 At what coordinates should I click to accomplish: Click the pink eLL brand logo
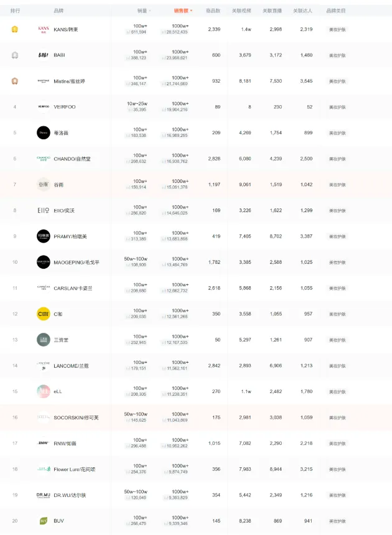point(44,391)
